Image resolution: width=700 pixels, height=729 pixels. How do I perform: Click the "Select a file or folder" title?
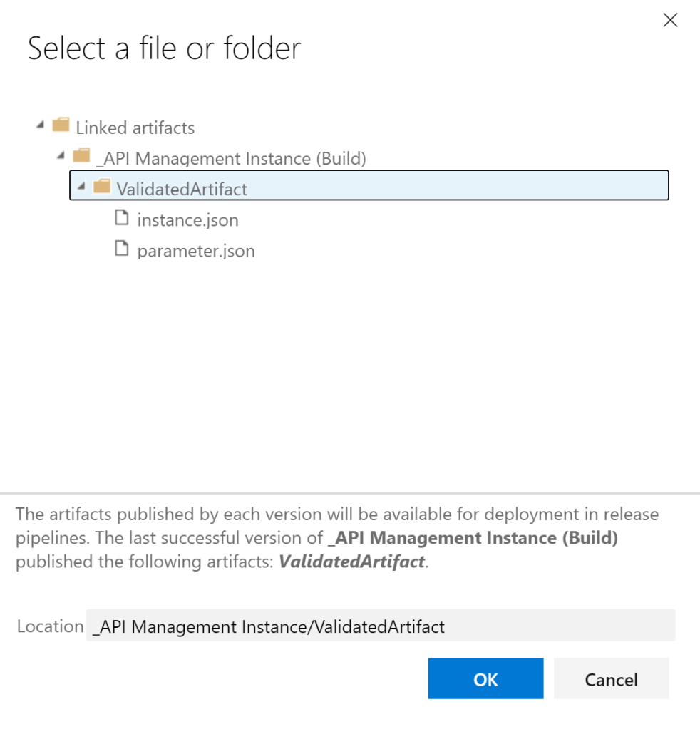164,48
